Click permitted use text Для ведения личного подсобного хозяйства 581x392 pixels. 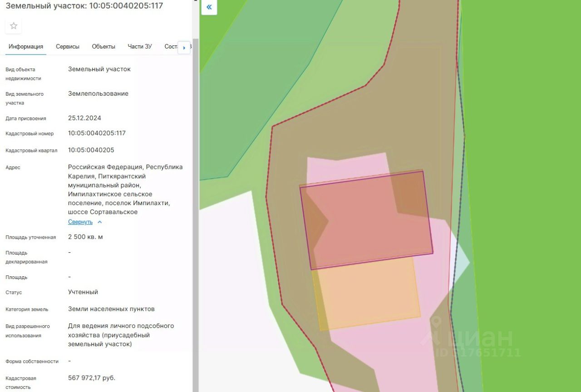[x=121, y=335]
